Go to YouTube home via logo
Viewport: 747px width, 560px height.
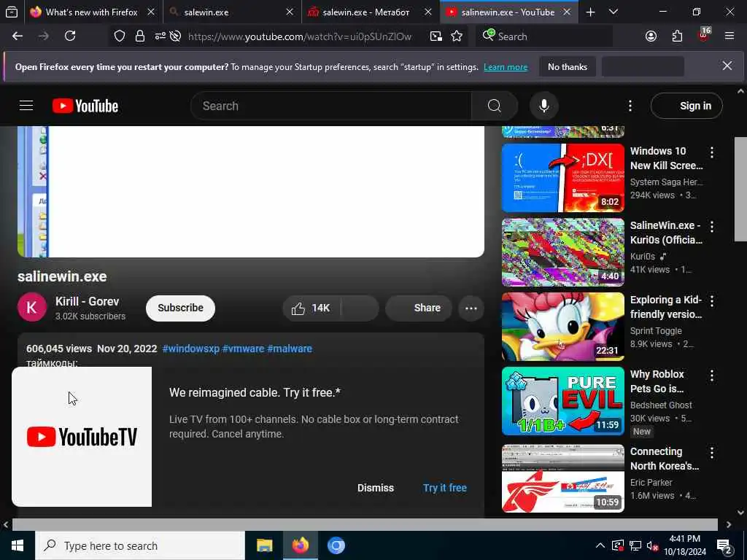coord(85,106)
